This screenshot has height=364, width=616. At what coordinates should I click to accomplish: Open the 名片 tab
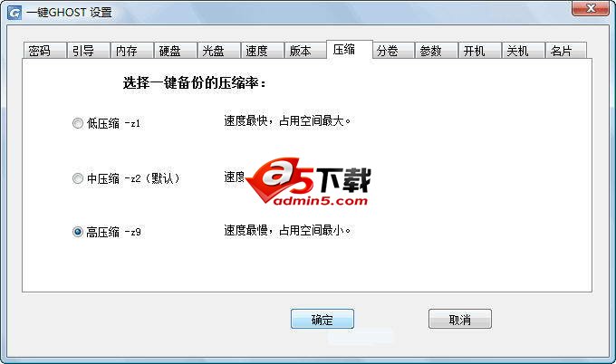pos(566,51)
